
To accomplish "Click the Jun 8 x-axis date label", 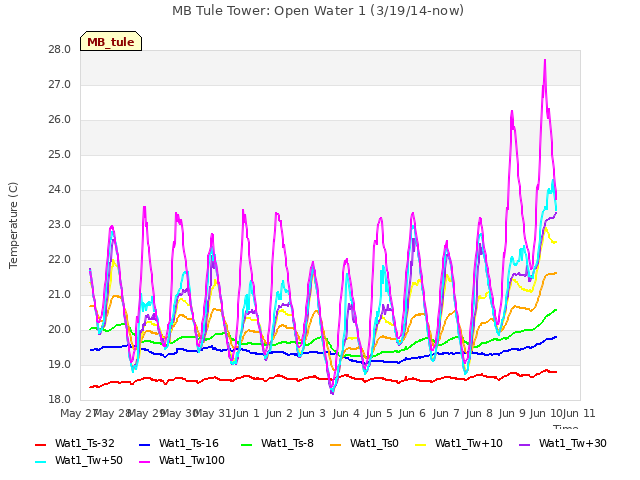I will (x=479, y=414).
